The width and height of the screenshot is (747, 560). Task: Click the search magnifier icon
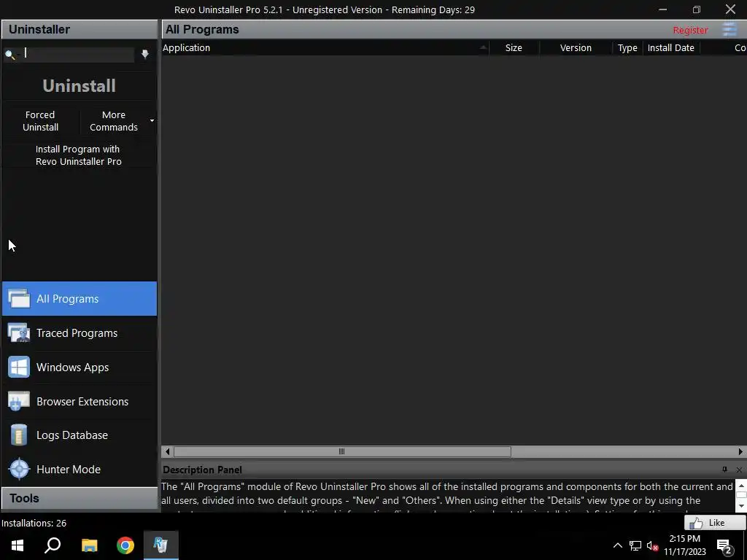(x=9, y=54)
